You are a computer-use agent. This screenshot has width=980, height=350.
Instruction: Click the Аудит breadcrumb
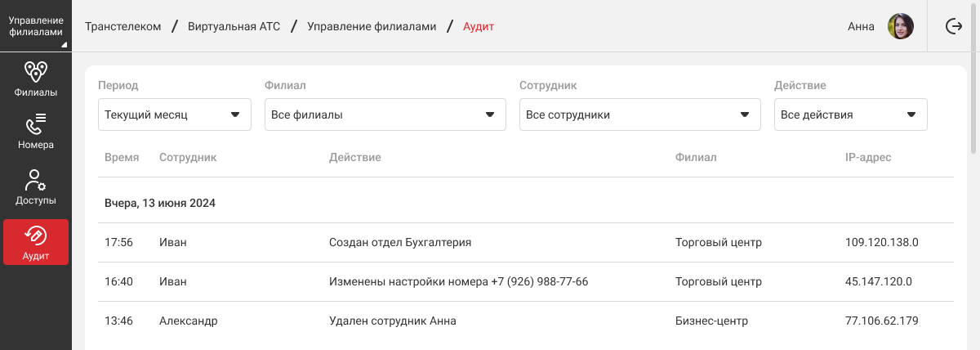(x=479, y=26)
